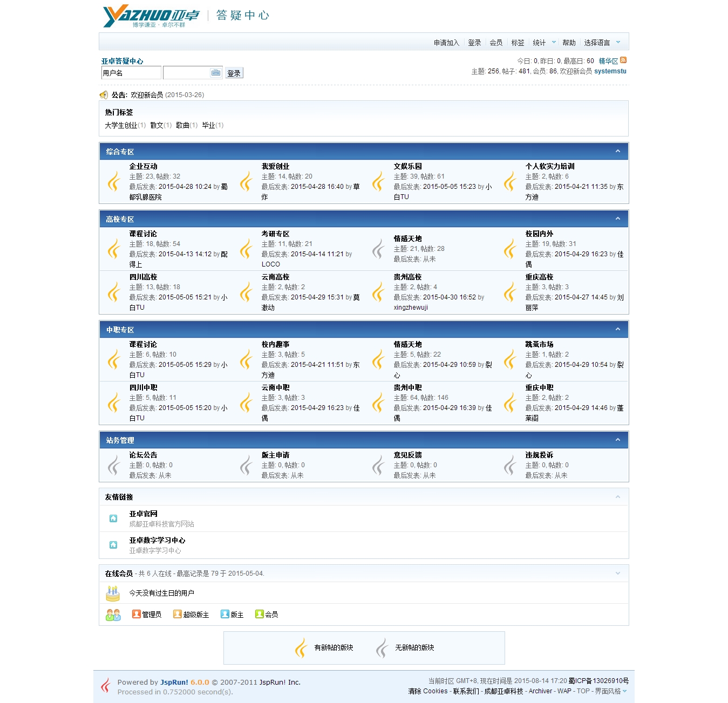This screenshot has width=728, height=703.
Task: Open the 亚卓答疑中心 breadcrumb link
Action: (x=123, y=61)
